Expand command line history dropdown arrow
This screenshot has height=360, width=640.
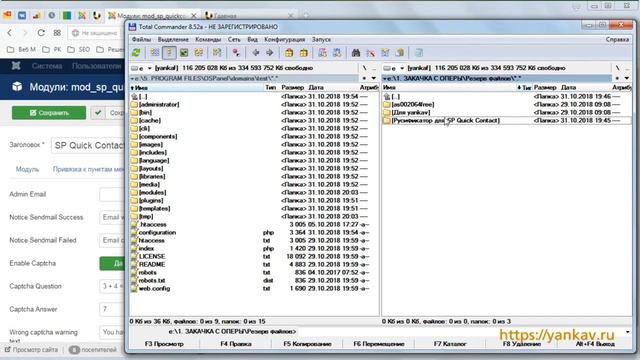click(x=627, y=331)
